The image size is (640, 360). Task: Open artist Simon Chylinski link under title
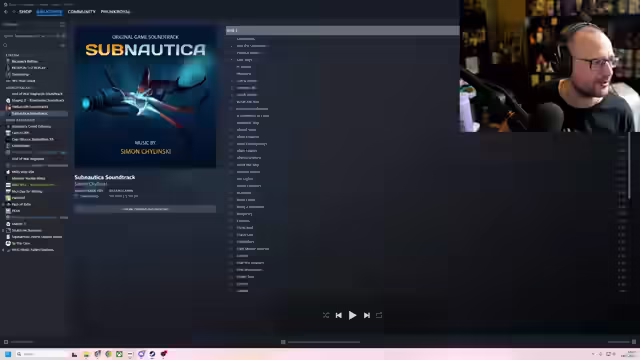91,184
